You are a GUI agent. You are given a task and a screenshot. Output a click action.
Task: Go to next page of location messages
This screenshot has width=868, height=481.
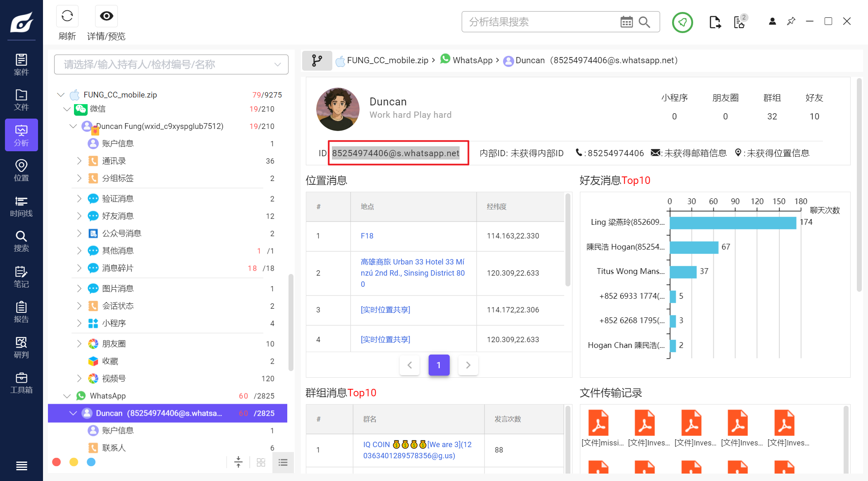point(468,365)
